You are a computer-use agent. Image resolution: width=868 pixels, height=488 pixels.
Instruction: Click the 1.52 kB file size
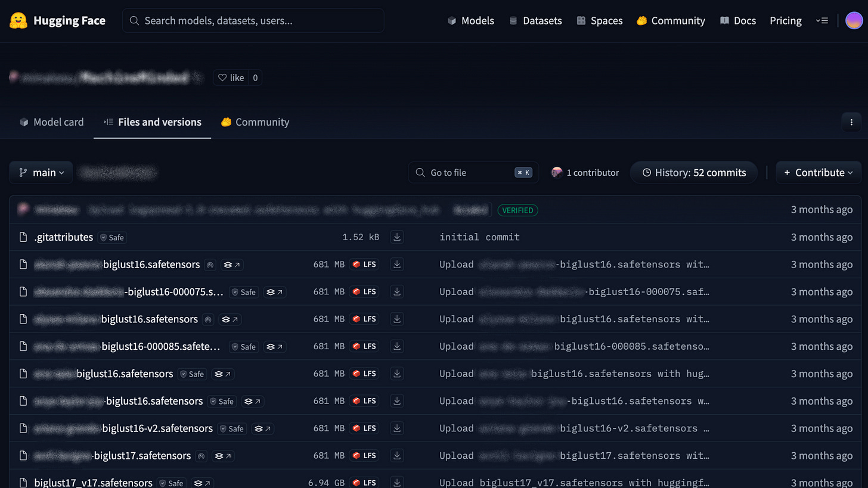[361, 237]
